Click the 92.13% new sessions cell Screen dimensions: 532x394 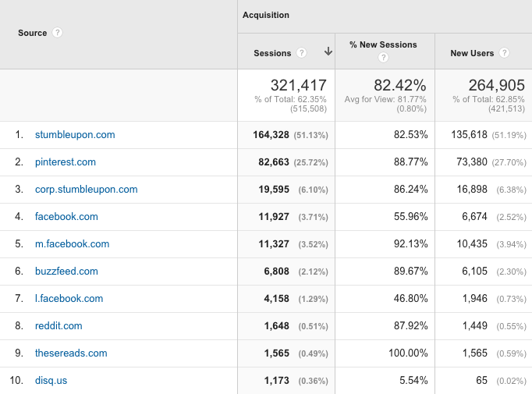click(410, 244)
